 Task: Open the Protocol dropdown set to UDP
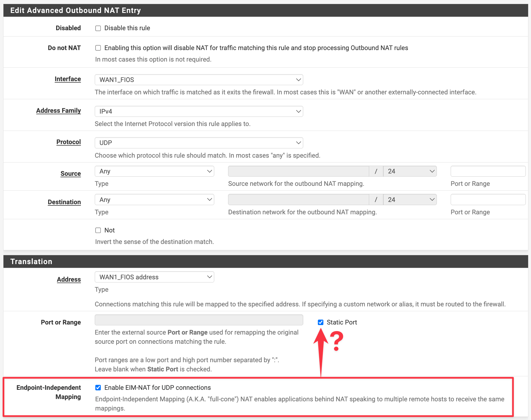[x=199, y=143]
